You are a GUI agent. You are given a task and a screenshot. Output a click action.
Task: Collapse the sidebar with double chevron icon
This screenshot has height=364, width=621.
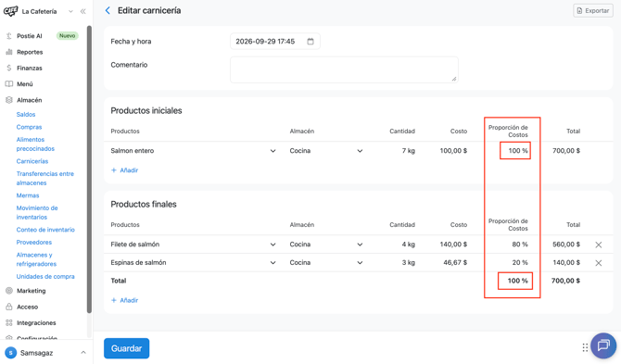[82, 11]
